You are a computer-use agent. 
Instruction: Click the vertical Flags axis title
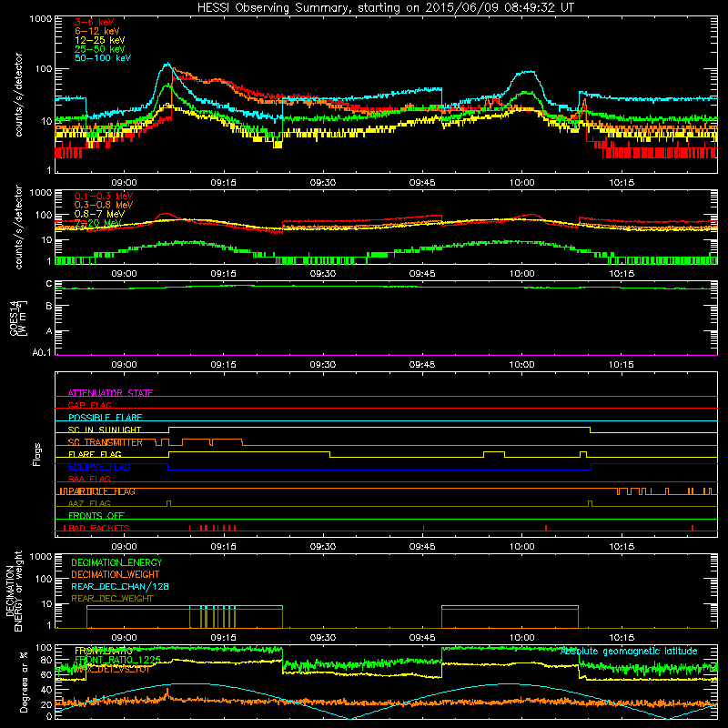pyautogui.click(x=37, y=454)
